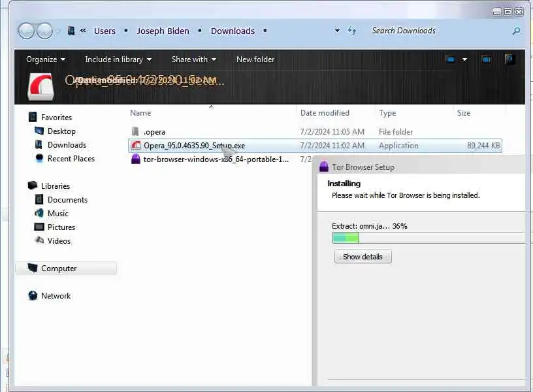533x392 pixels.
Task: Open the Documents library
Action: [x=68, y=199]
